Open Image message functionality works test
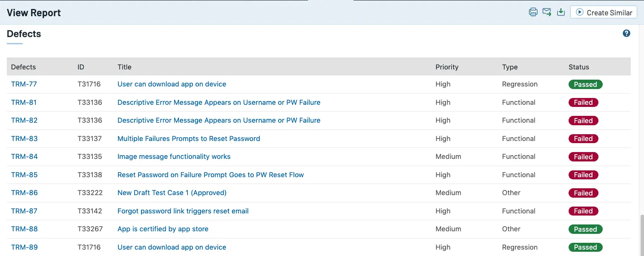 coord(174,156)
